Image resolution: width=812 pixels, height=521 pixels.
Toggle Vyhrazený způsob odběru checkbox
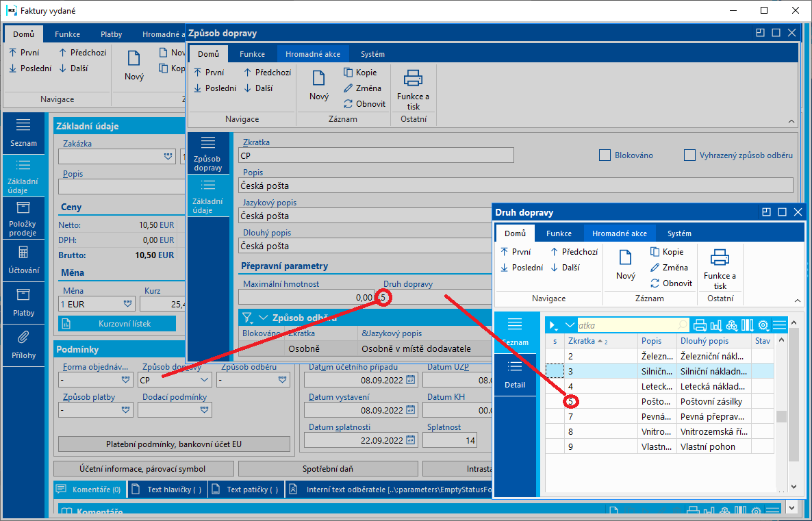click(x=689, y=155)
